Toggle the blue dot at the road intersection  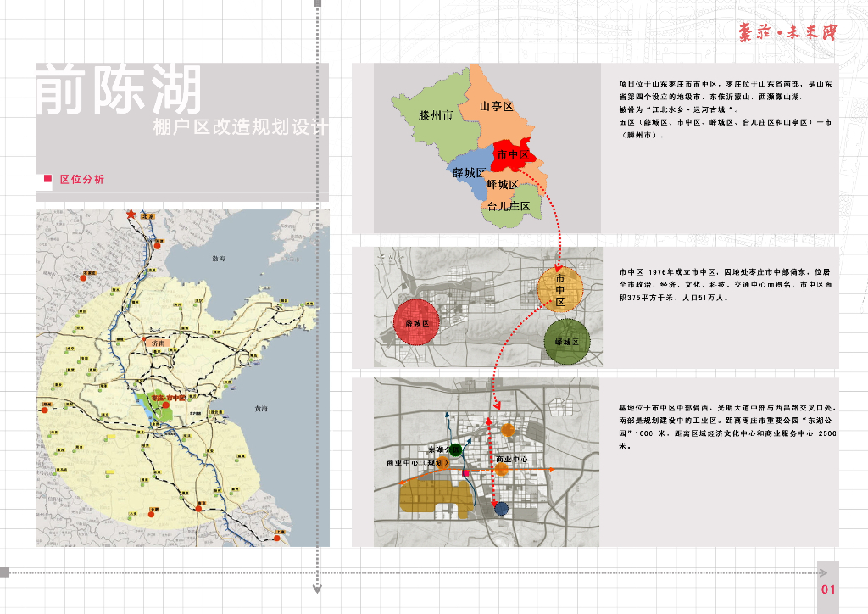coord(501,509)
